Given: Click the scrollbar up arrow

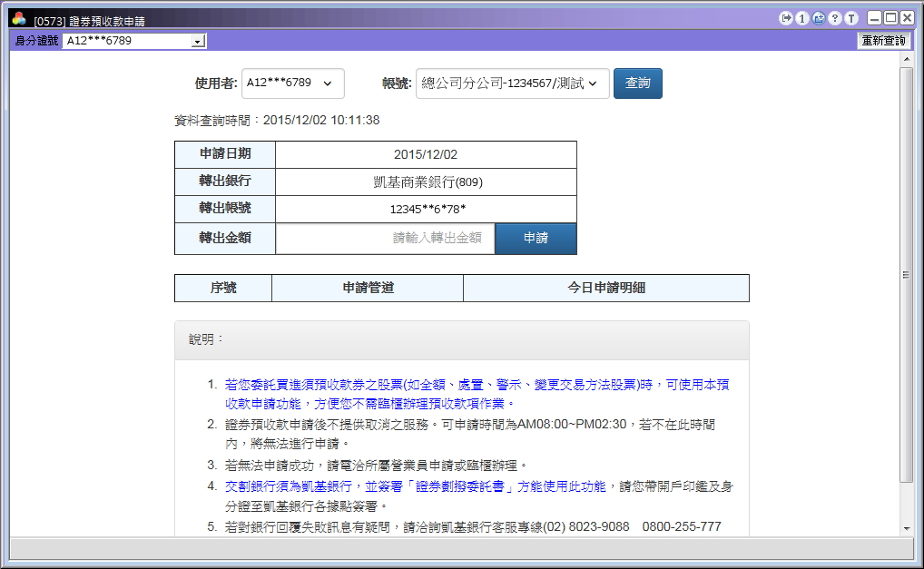Looking at the screenshot, I should coord(907,59).
